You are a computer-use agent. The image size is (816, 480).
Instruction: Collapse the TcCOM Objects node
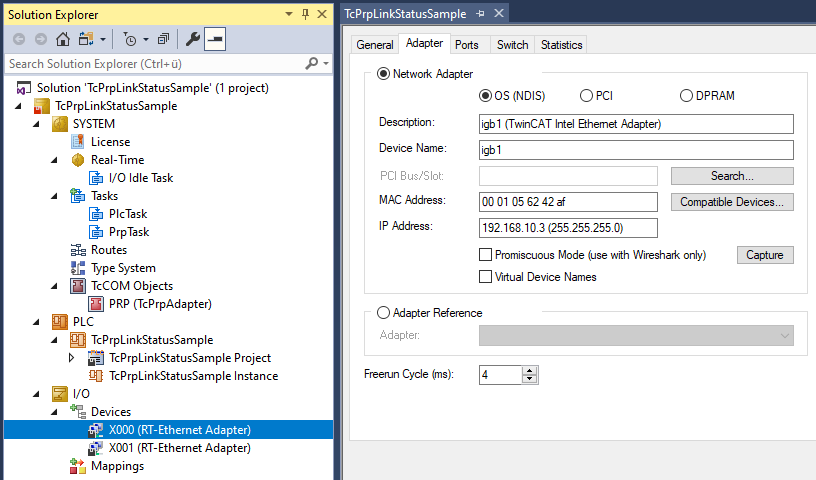click(x=55, y=286)
